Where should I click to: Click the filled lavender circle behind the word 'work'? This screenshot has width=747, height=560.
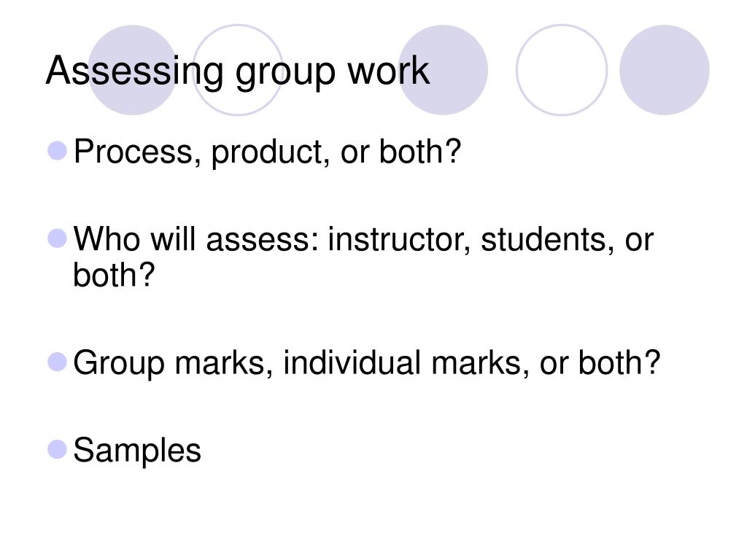(x=443, y=70)
